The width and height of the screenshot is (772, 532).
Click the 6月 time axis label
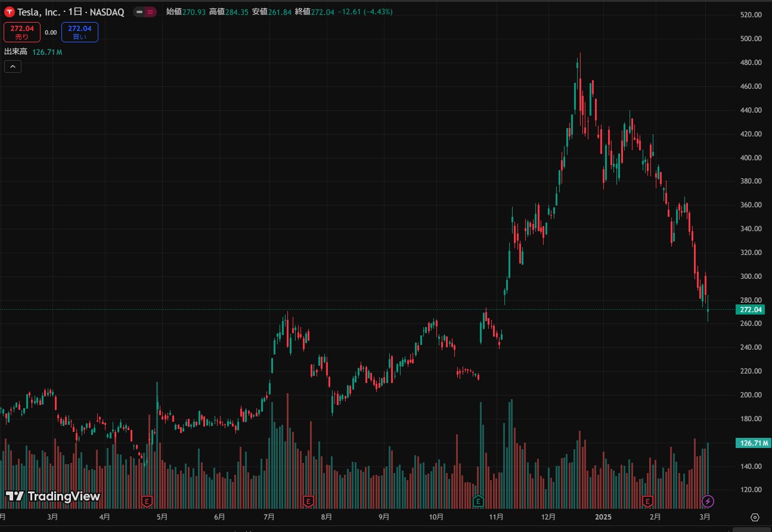[x=219, y=517]
